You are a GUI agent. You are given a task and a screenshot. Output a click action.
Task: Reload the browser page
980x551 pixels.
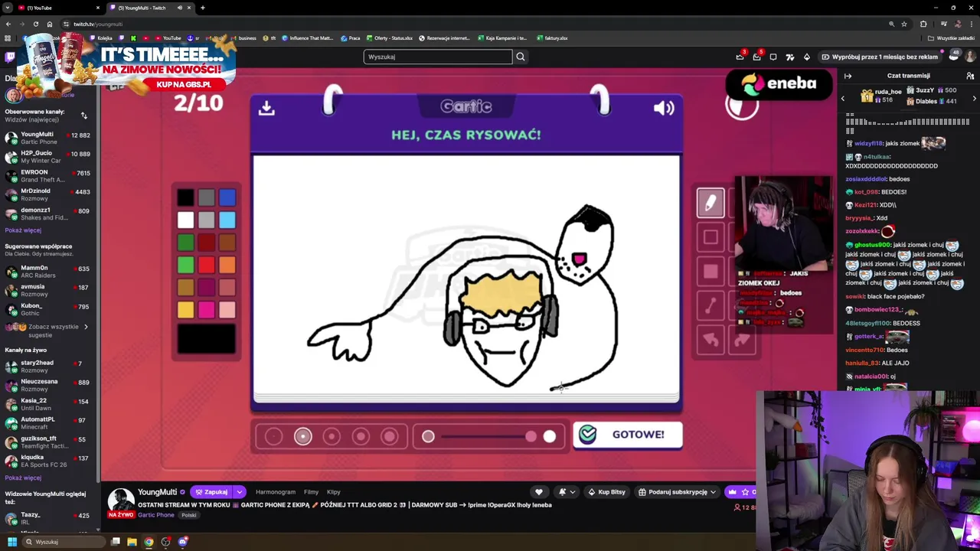36,24
